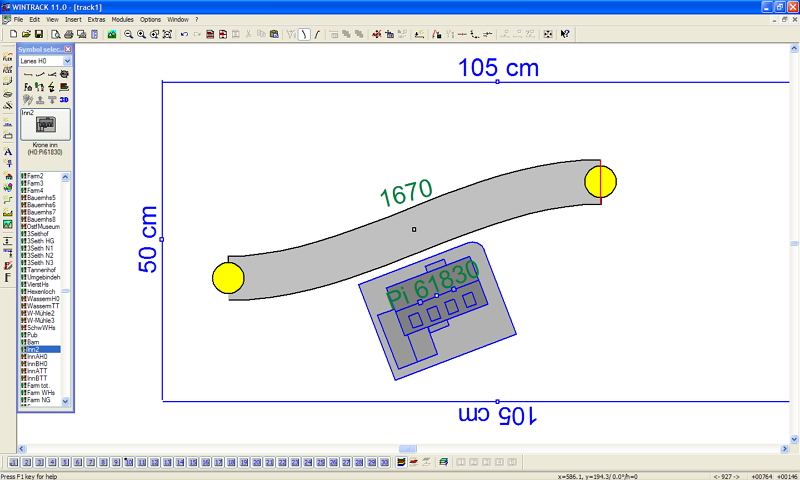This screenshot has height=480, width=800.
Task: Click the Open file folder icon
Action: (x=26, y=34)
